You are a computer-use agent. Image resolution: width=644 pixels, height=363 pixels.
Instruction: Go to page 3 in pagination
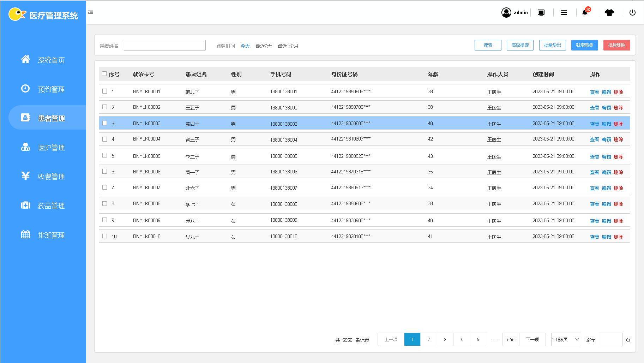[445, 339]
